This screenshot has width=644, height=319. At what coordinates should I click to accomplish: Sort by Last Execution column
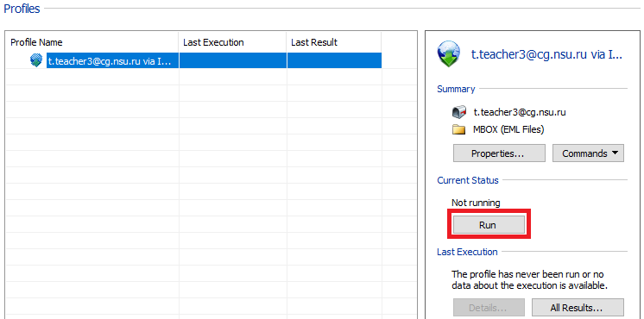point(233,42)
